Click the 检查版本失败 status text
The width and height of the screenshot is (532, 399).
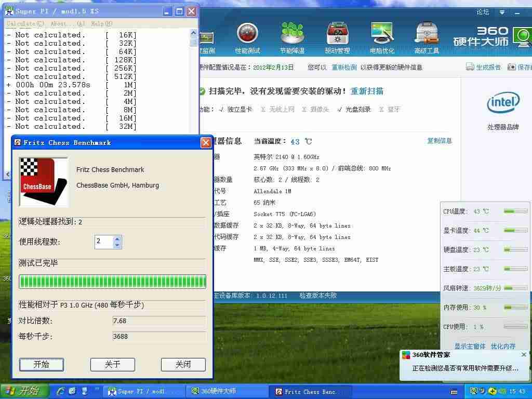(x=318, y=296)
